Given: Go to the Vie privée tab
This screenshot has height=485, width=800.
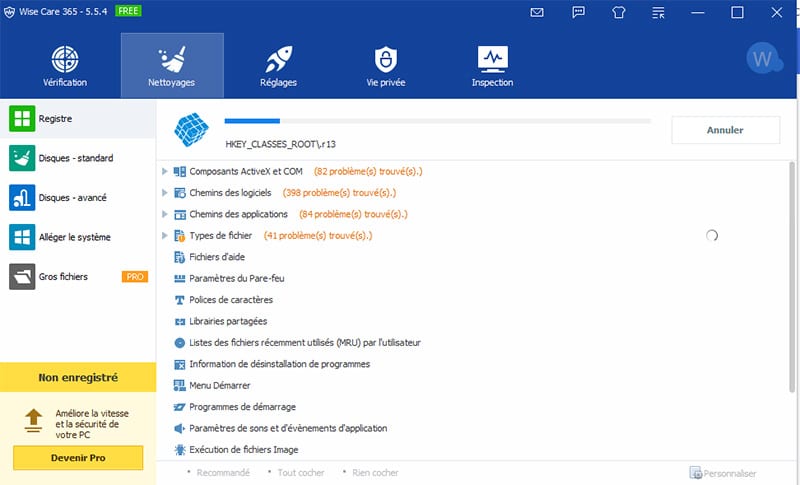Looking at the screenshot, I should (386, 66).
